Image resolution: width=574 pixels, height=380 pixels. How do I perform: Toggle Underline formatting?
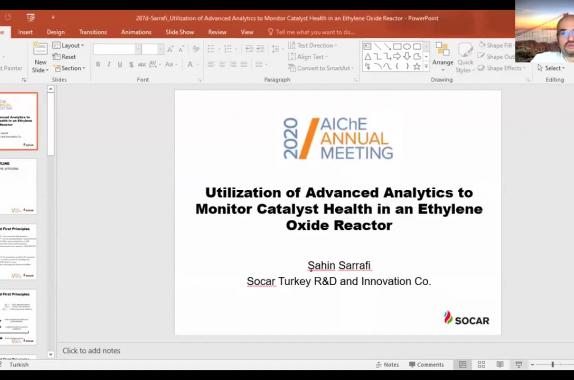tap(120, 64)
